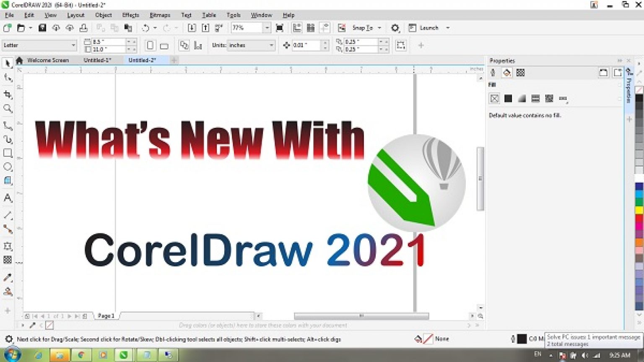Expand more fill types flyout in Properties
The image size is (644, 362).
[x=563, y=99]
